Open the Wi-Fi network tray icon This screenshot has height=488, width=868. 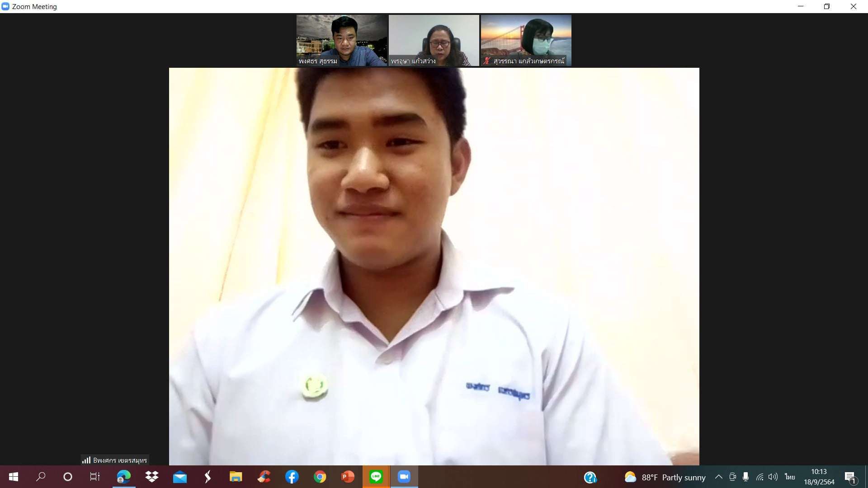coord(759,477)
